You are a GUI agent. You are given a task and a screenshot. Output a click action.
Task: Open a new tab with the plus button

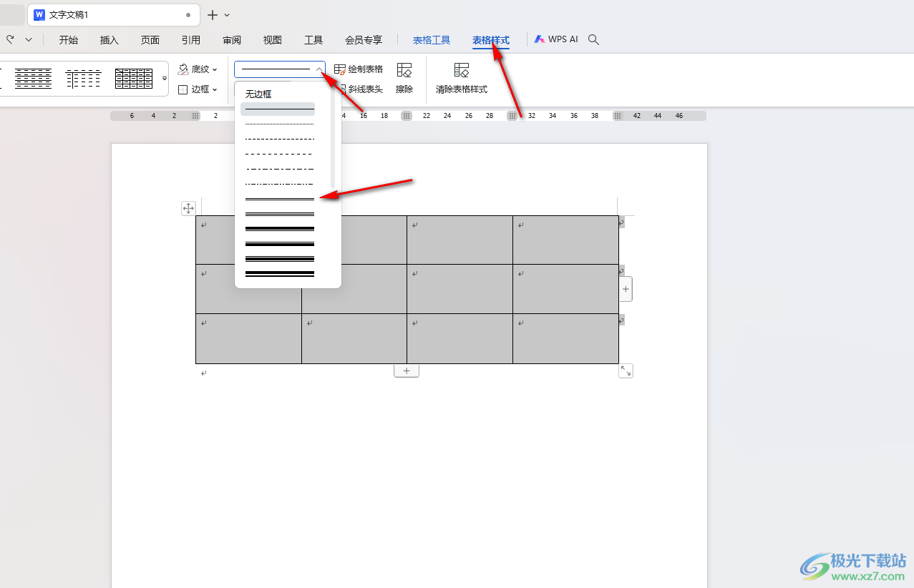[212, 15]
